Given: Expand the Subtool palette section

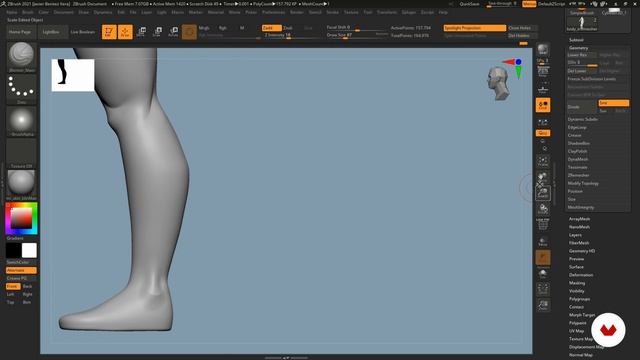Looking at the screenshot, I should click(x=576, y=40).
